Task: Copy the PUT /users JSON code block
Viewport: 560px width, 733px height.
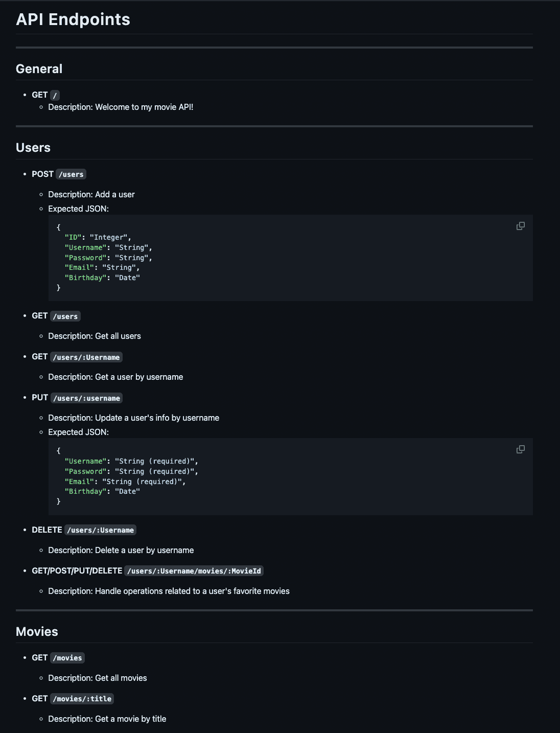Action: [x=520, y=449]
